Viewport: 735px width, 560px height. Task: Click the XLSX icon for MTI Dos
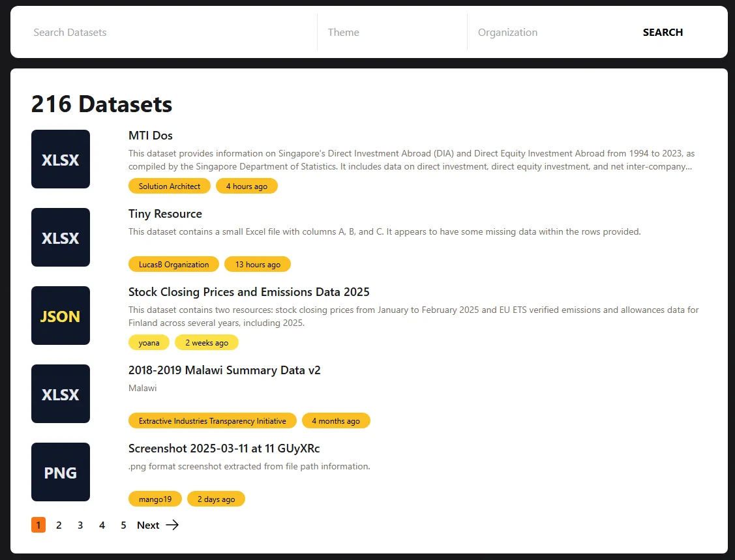(x=61, y=159)
